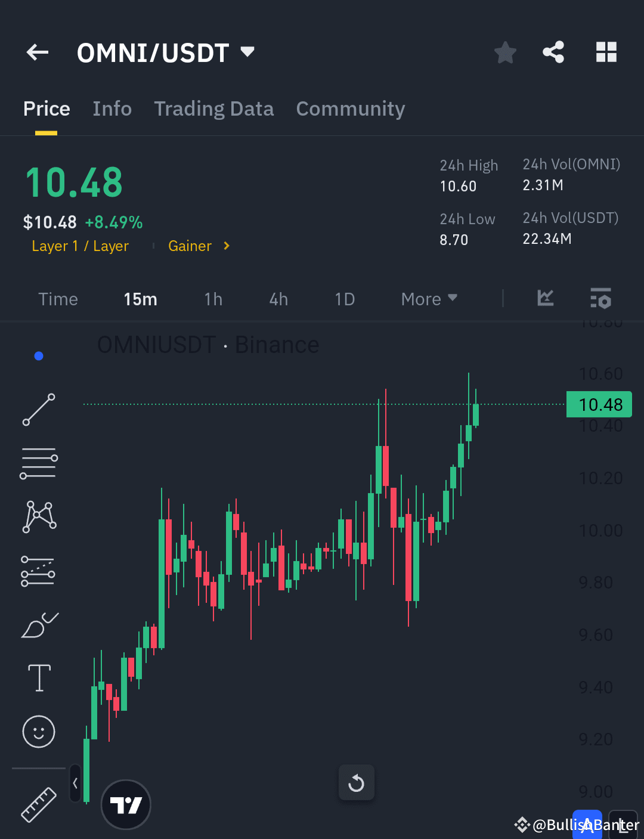Select the horizontal lines drawing tool
Image resolution: width=644 pixels, height=839 pixels.
tap(38, 463)
